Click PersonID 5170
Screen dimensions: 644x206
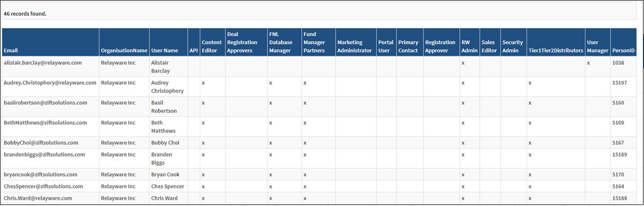pos(618,175)
